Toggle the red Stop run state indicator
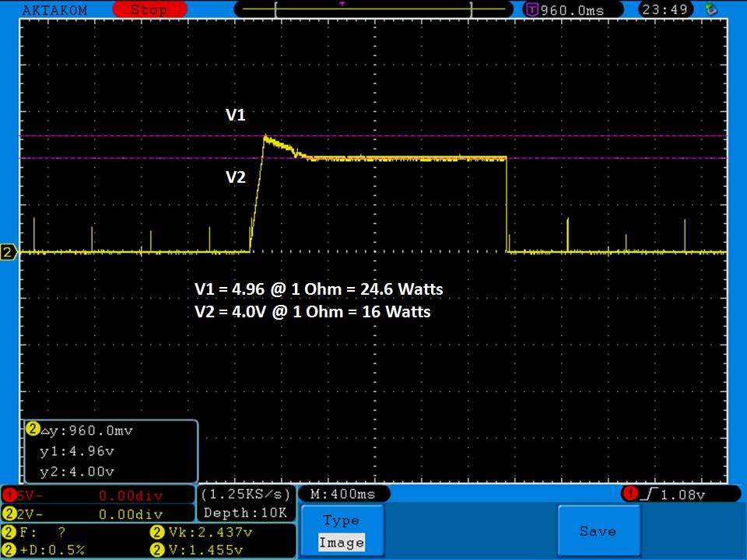 [148, 10]
